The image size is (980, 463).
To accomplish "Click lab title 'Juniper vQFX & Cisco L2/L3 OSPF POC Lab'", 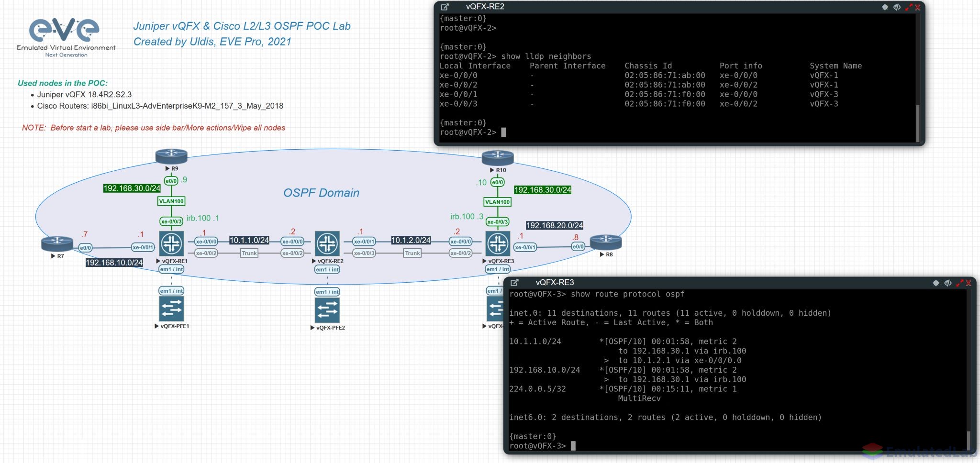I will pyautogui.click(x=242, y=26).
